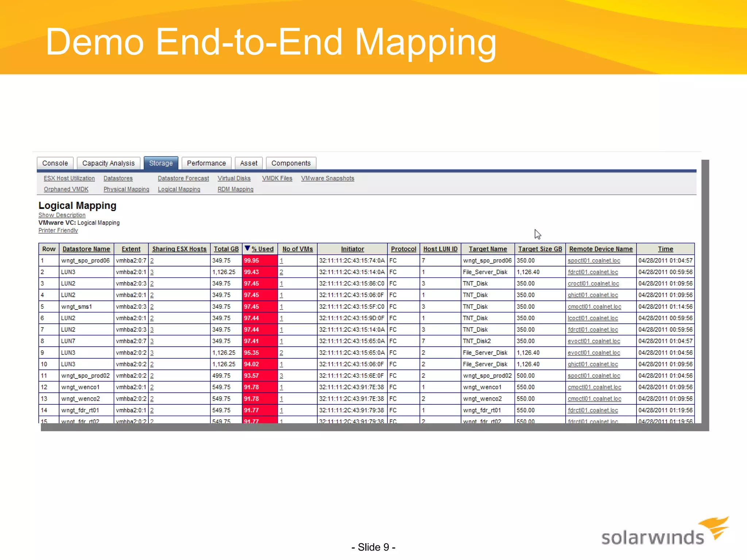
Task: Go to the Asset tab
Action: (249, 163)
